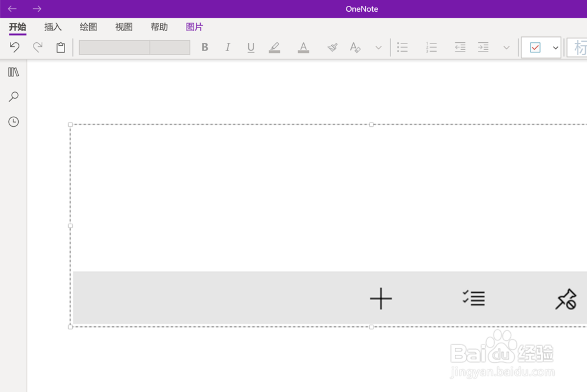Image resolution: width=587 pixels, height=392 pixels.
Task: Click the forward arrow in title bar
Action: tap(36, 9)
